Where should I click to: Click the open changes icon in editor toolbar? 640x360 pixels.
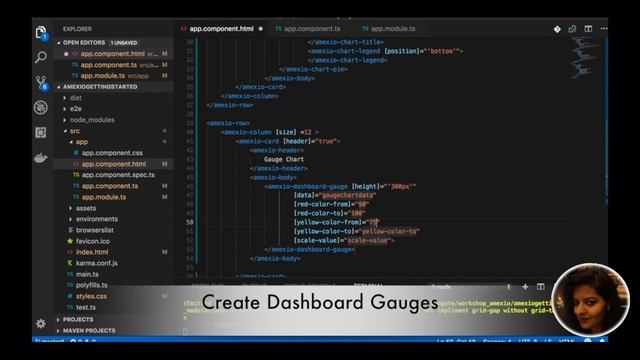pyautogui.click(x=572, y=29)
